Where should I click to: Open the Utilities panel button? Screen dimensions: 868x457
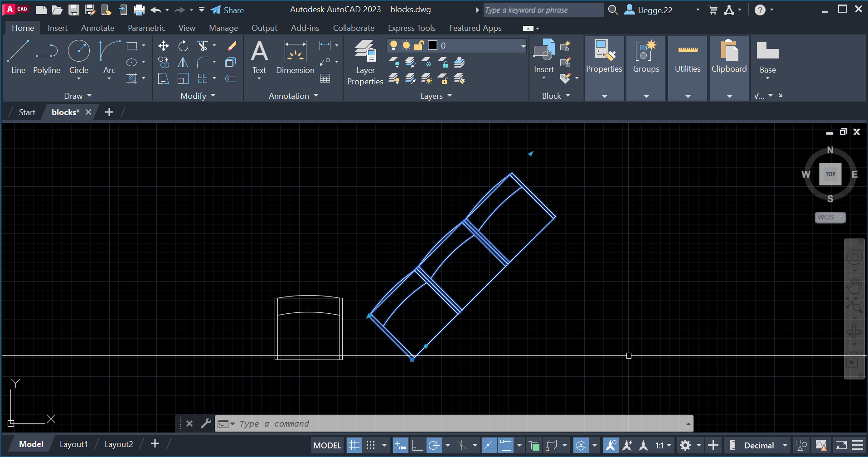688,68
